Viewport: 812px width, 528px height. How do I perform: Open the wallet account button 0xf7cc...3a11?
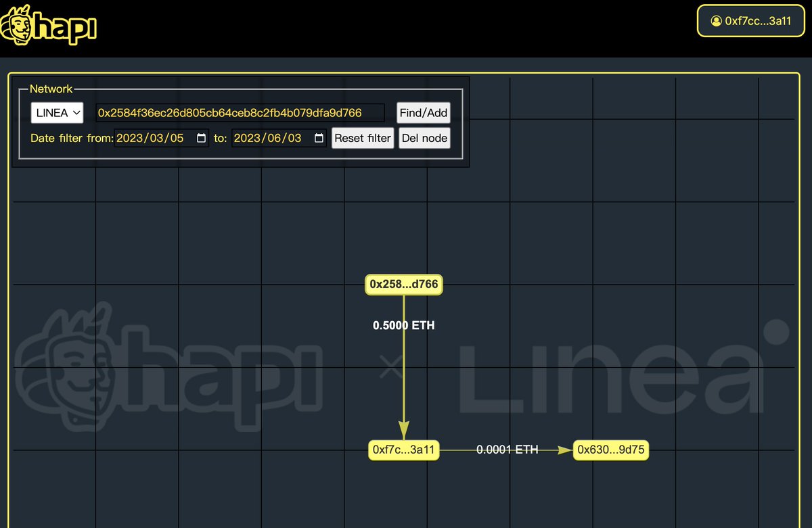751,21
